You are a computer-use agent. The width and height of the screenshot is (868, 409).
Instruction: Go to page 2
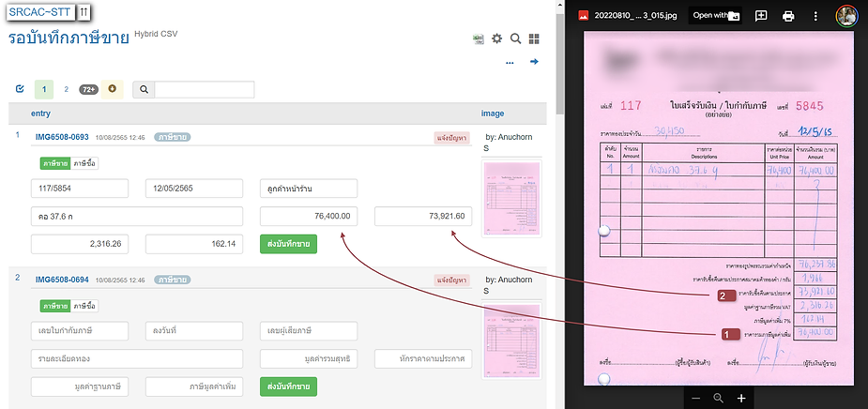66,89
